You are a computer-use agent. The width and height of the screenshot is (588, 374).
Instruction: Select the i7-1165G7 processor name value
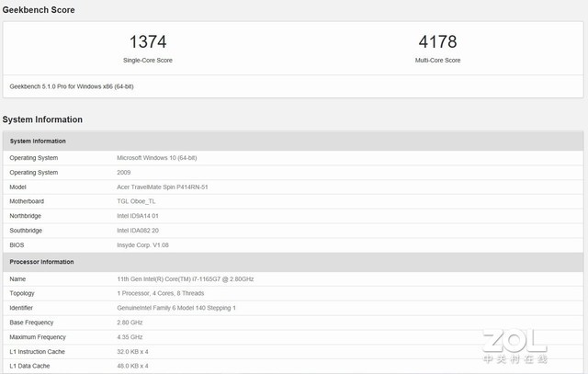[x=186, y=279]
